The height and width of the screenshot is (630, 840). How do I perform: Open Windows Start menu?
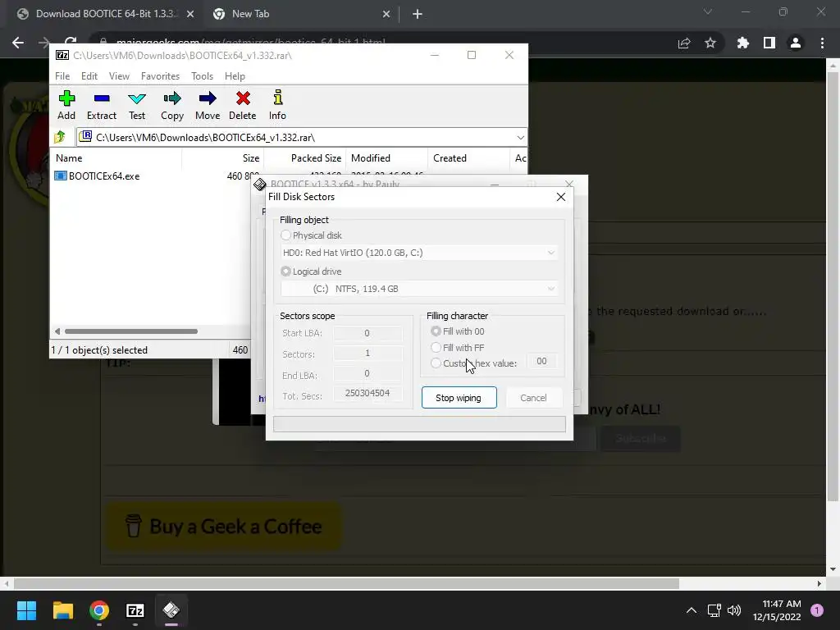26,610
